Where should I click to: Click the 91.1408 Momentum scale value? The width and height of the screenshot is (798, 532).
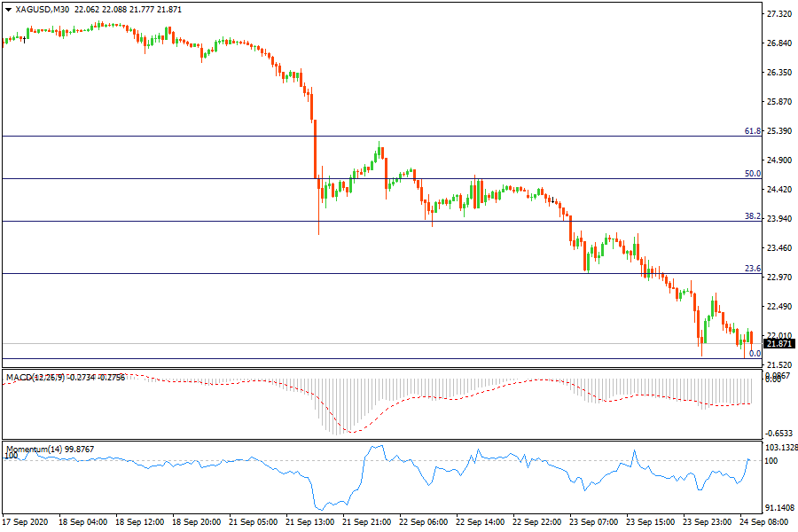pyautogui.click(x=780, y=508)
